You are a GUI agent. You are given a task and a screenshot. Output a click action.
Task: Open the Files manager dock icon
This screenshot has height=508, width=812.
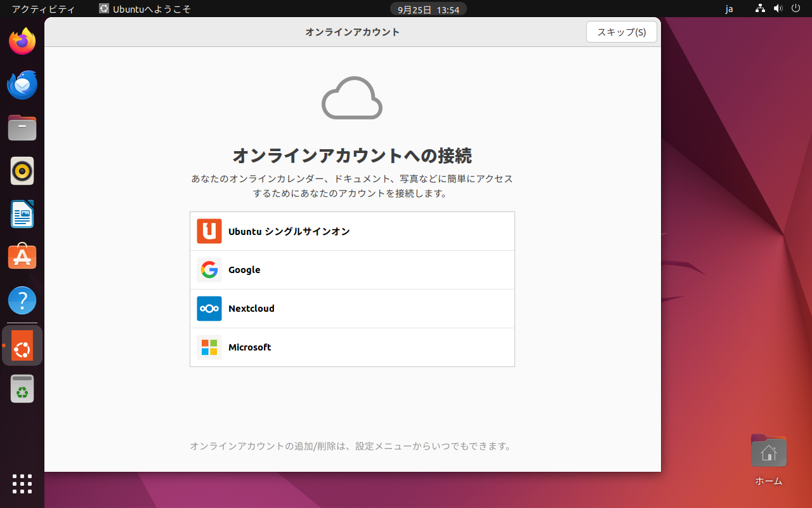pyautogui.click(x=22, y=128)
